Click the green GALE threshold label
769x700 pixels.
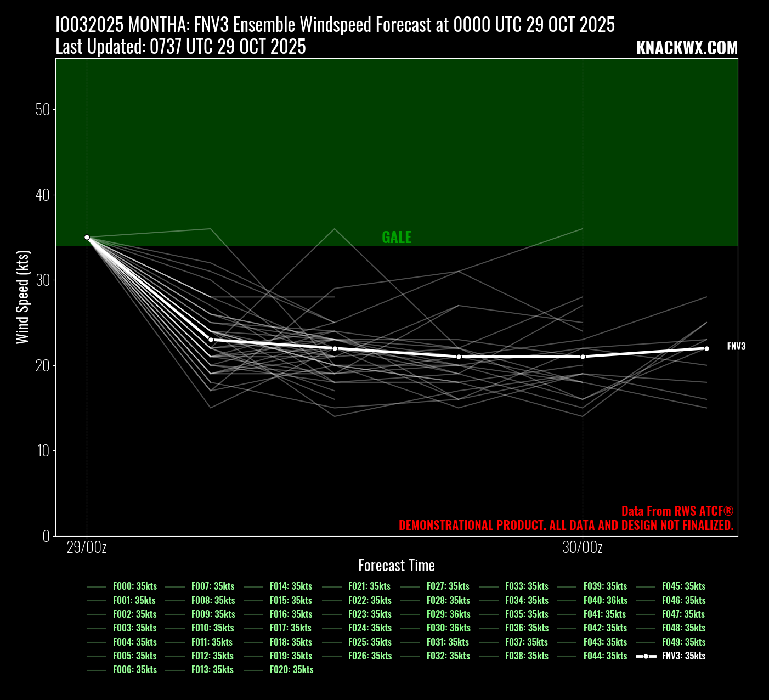pos(397,238)
